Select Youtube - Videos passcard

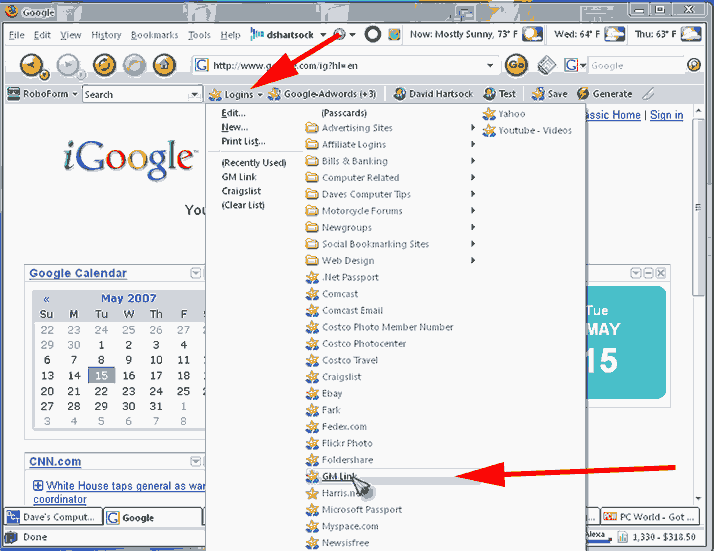point(527,131)
